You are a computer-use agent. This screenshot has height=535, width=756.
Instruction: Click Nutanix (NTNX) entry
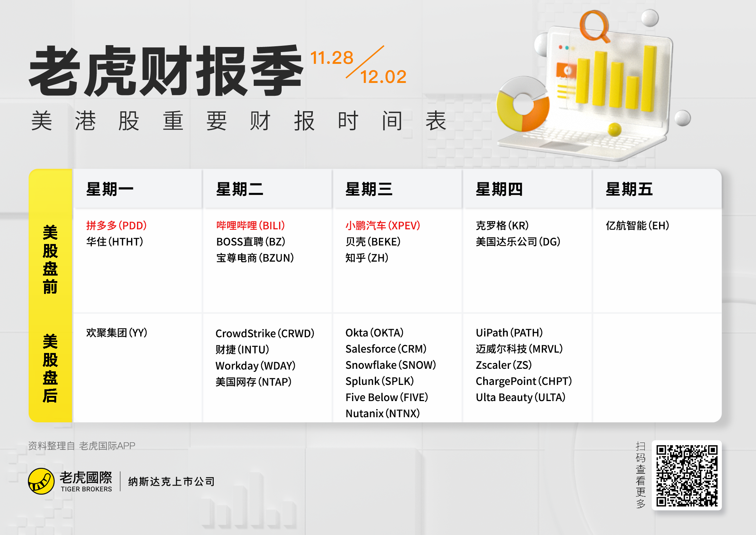click(383, 413)
